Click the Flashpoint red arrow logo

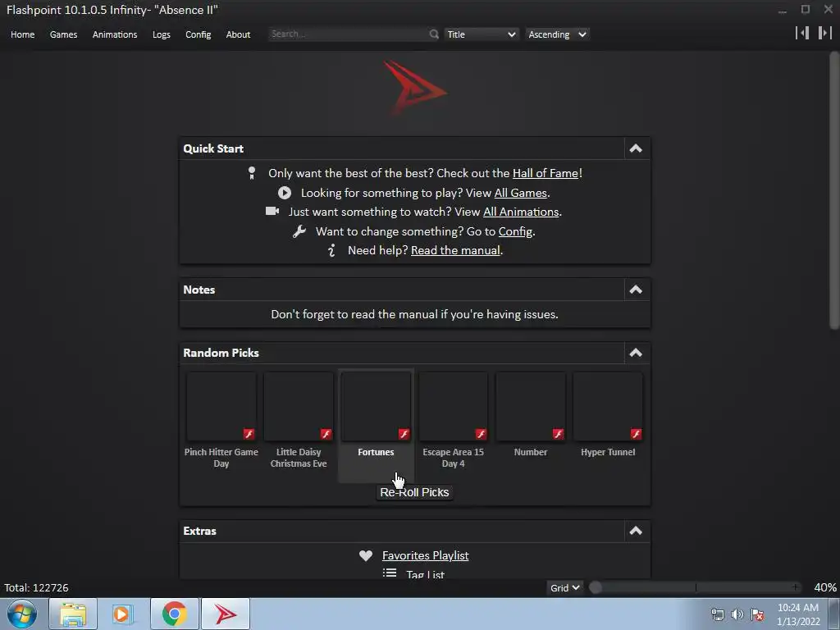pyautogui.click(x=414, y=87)
